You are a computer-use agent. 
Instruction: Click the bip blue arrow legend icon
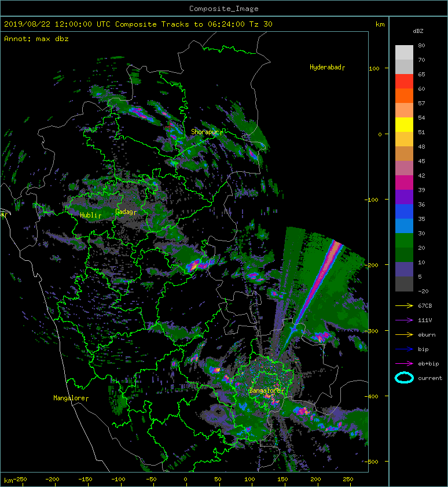[404, 349]
